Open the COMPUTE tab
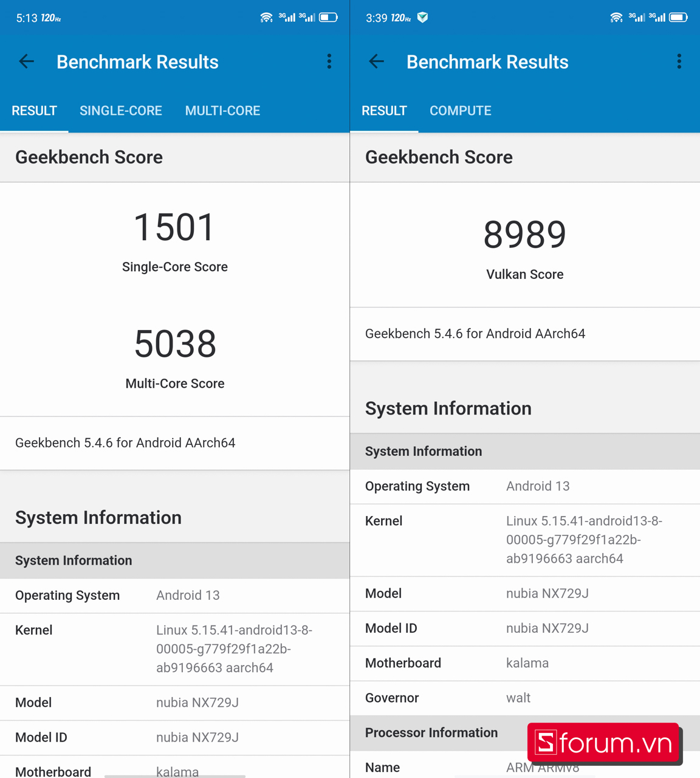The height and width of the screenshot is (778, 700). click(461, 111)
